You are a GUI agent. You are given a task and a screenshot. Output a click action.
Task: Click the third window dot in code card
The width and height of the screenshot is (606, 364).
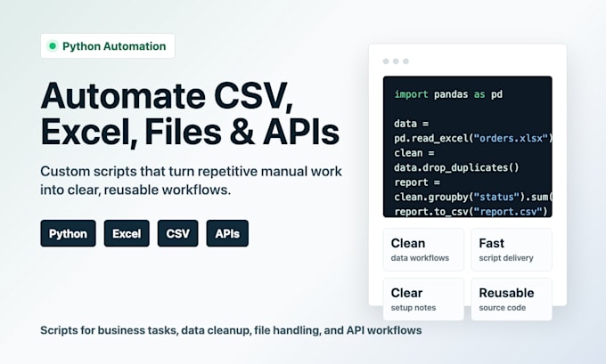point(405,61)
